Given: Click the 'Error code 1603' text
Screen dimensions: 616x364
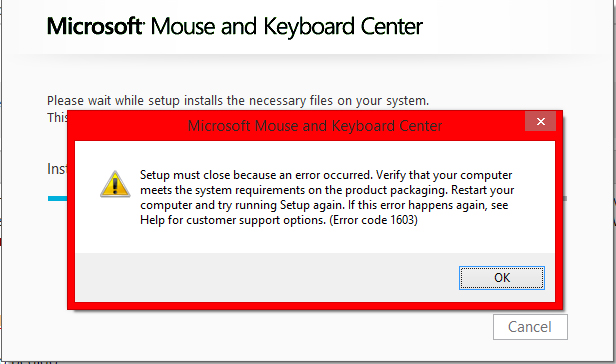Looking at the screenshot, I should [x=373, y=220].
